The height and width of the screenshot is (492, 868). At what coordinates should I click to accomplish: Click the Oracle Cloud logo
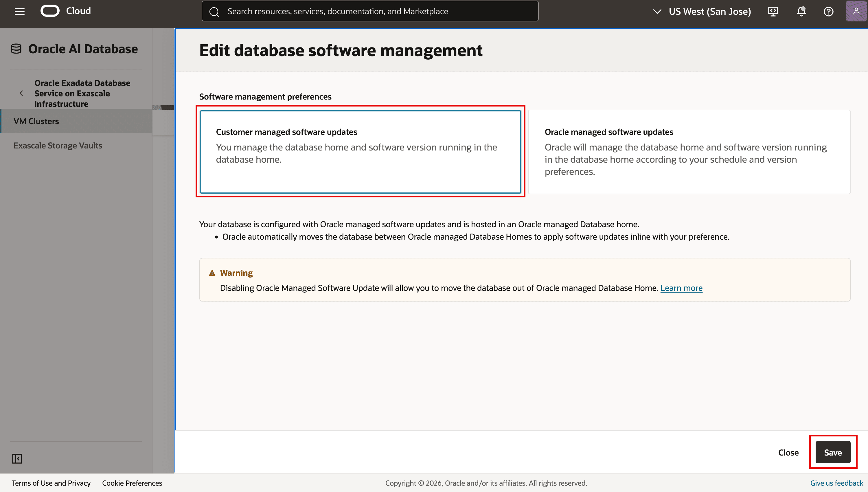[x=50, y=11]
